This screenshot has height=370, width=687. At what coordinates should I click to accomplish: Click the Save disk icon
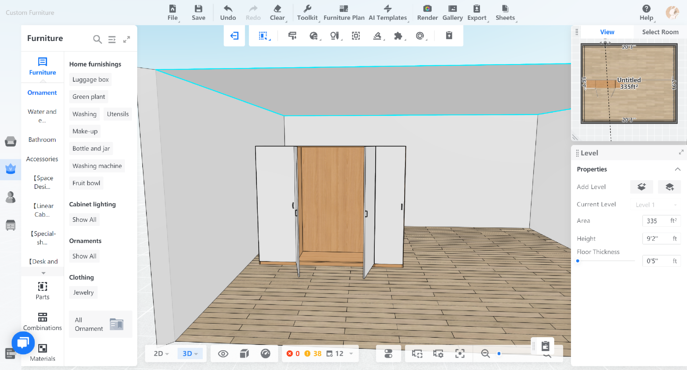click(198, 9)
